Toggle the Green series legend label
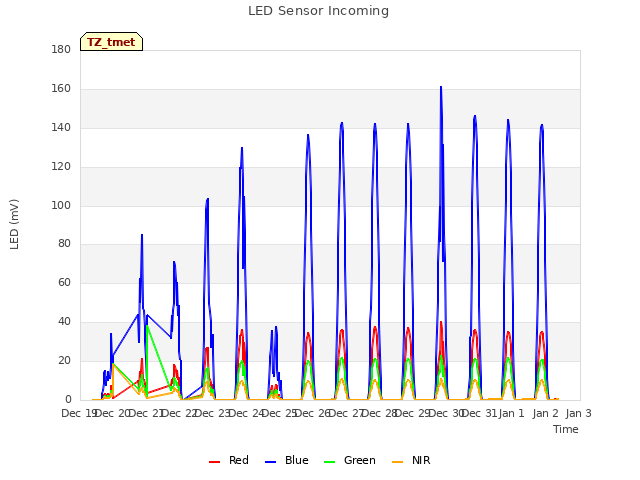This screenshot has width=640, height=480. tap(360, 460)
